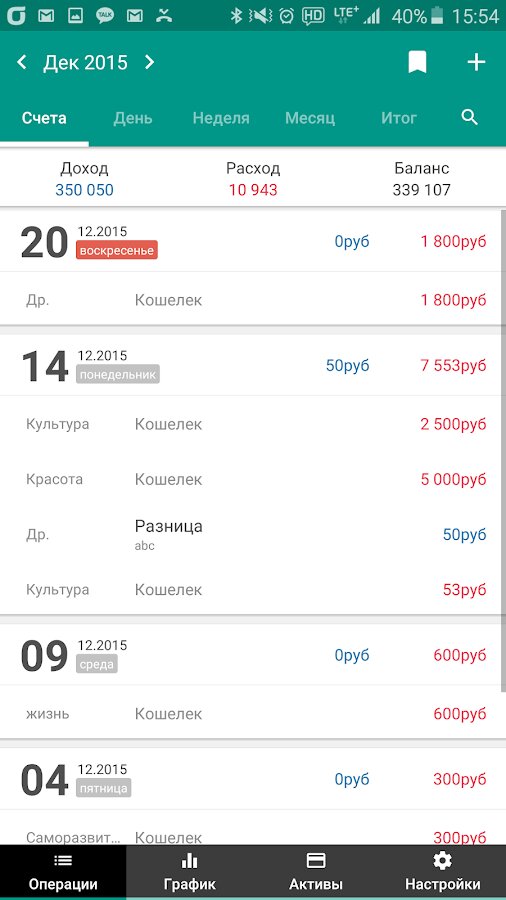
Task: Open Настройки settings gear
Action: 442,872
